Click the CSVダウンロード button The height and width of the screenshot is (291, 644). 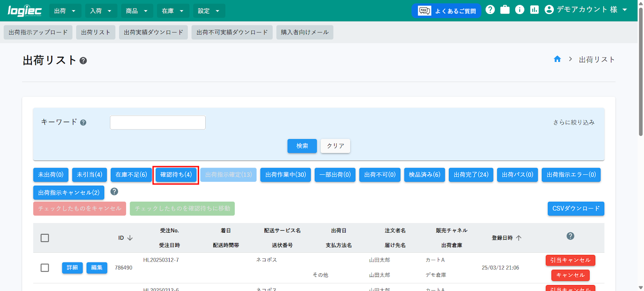point(576,209)
